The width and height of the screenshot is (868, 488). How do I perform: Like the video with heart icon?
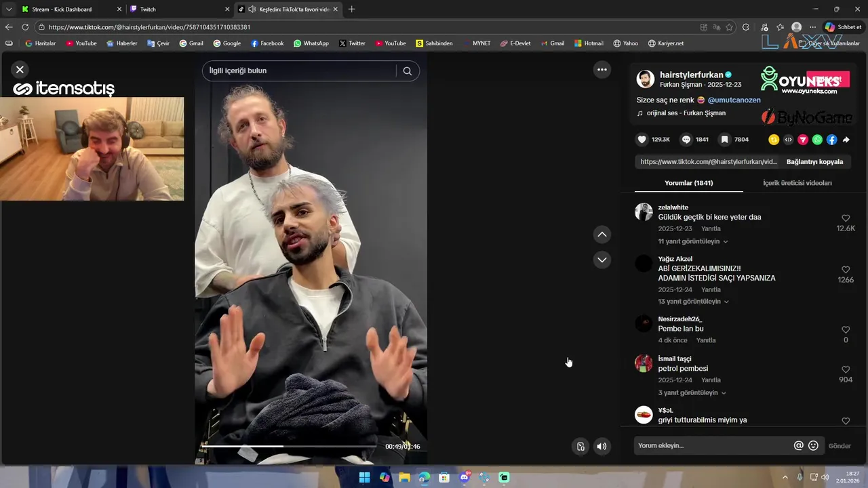click(642, 140)
